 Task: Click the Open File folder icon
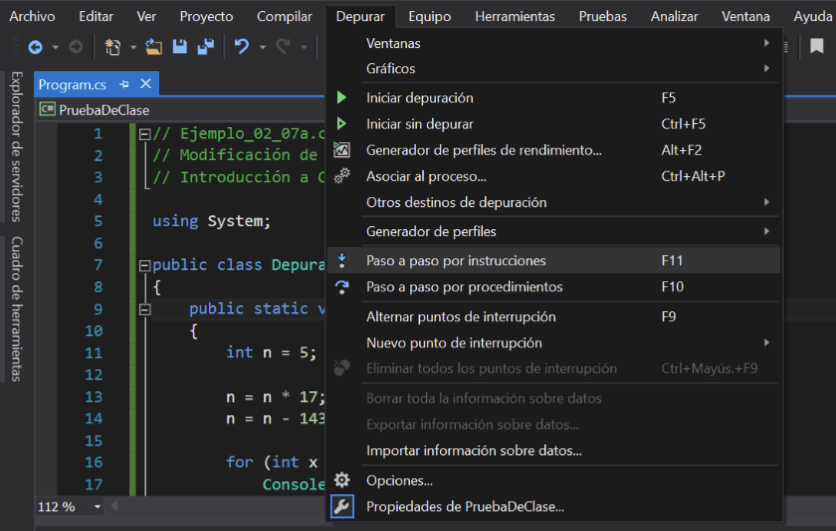(x=154, y=47)
